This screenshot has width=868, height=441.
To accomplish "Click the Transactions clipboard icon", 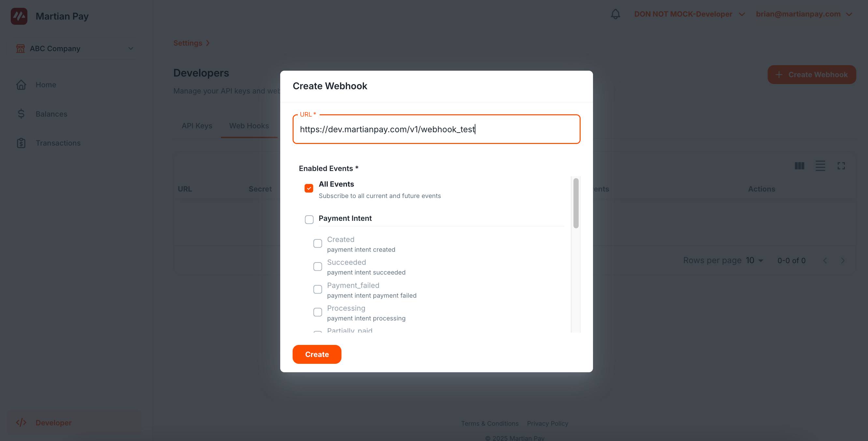I will pos(21,143).
